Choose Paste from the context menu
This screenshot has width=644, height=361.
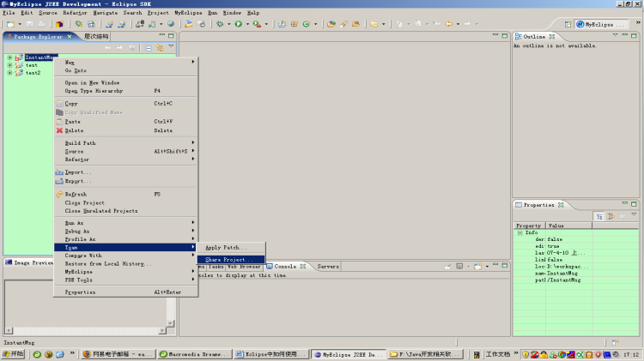click(x=125, y=122)
